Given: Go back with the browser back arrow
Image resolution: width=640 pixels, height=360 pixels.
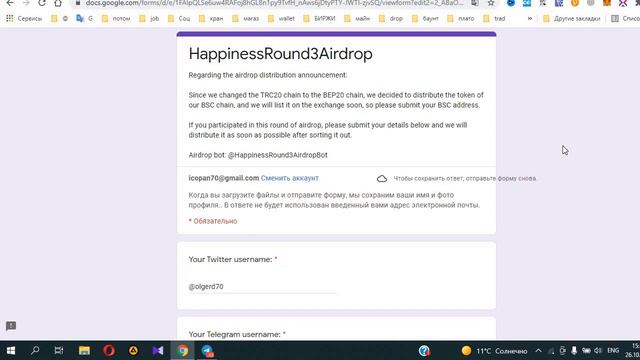Looking at the screenshot, I should pyautogui.click(x=10, y=3).
